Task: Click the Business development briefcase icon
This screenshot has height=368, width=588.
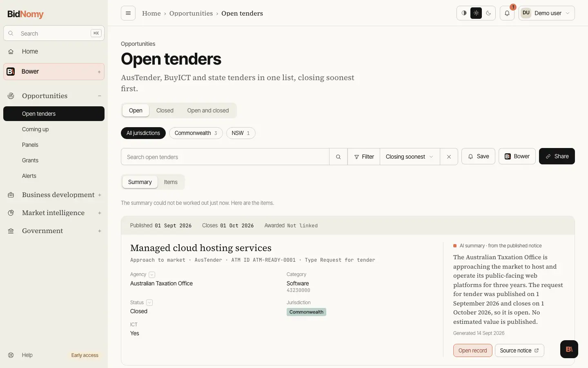Action: tap(11, 195)
